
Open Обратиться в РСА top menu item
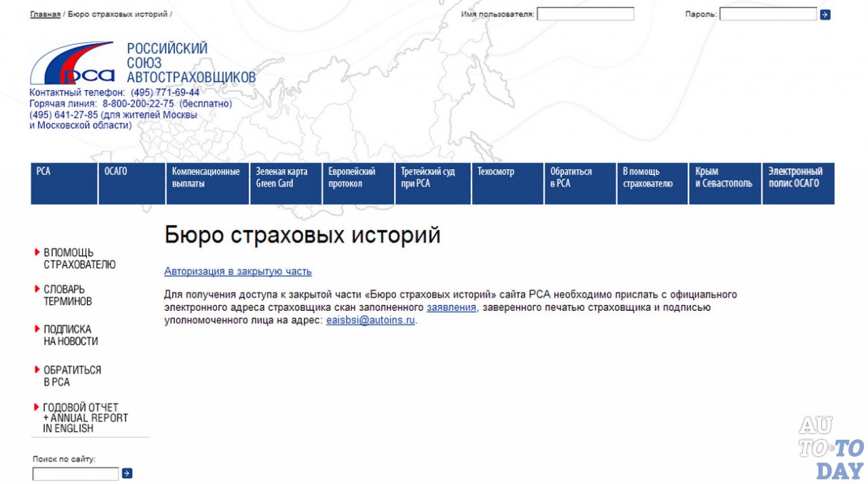[x=580, y=183]
